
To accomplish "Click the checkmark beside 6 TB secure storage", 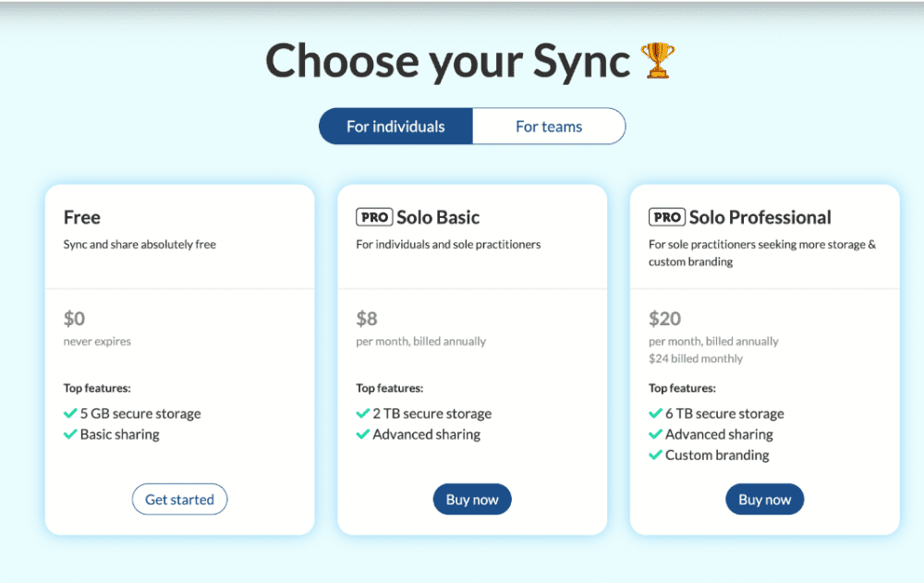I will (x=655, y=413).
